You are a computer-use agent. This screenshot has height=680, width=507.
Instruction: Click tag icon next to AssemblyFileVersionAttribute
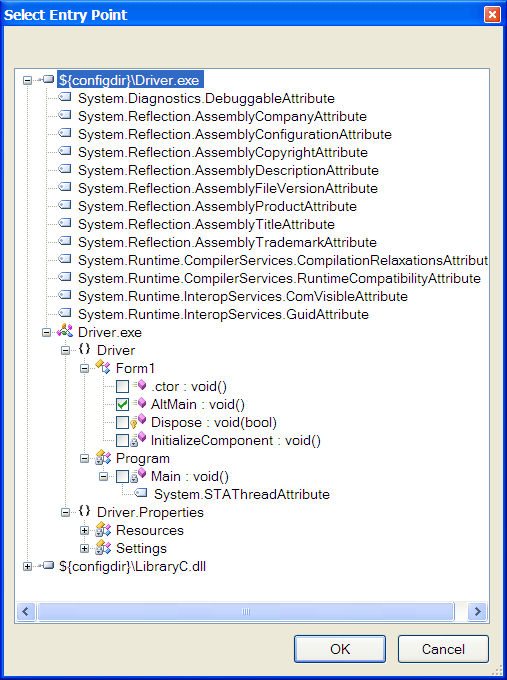[x=65, y=187]
